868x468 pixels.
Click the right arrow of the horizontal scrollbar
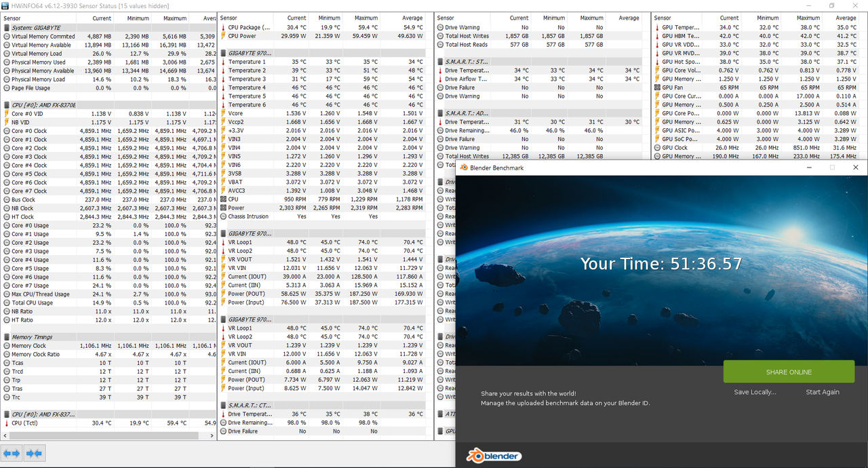[x=212, y=436]
